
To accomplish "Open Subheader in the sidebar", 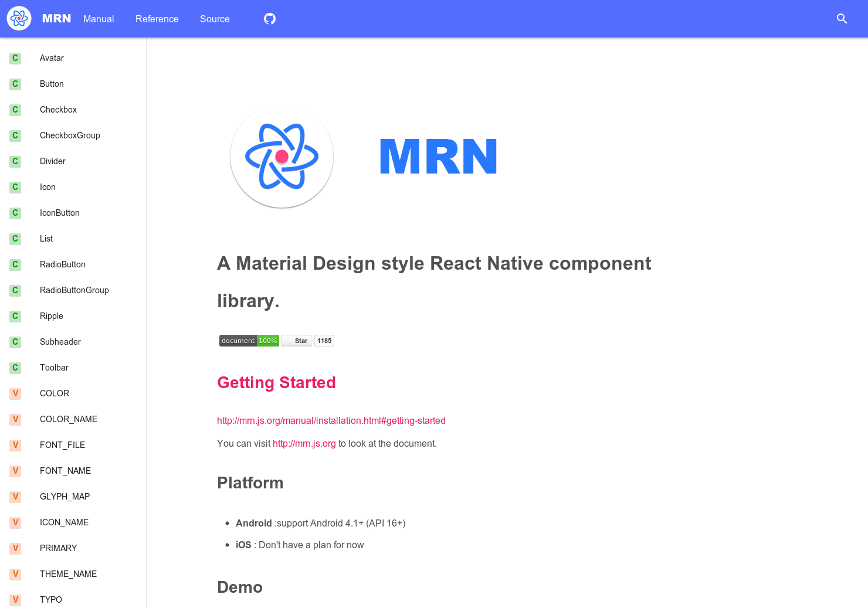I will pyautogui.click(x=60, y=342).
